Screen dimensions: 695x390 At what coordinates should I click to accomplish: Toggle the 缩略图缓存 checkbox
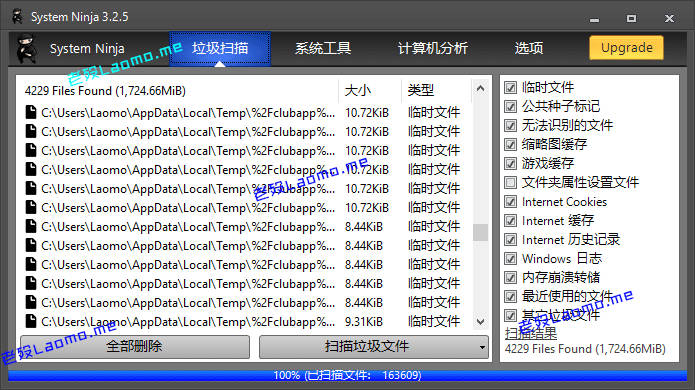coord(511,144)
